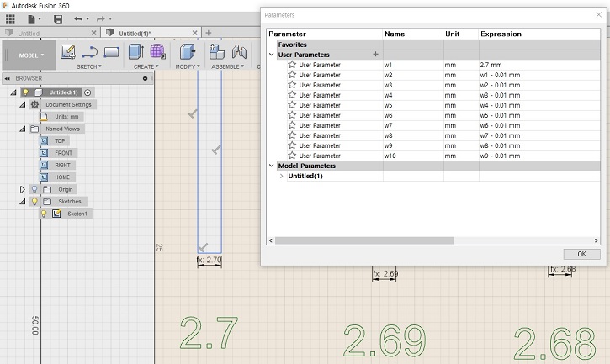Viewport: 610px width, 364px height.
Task: Close the Untitled(1)* tab
Action: [x=195, y=33]
